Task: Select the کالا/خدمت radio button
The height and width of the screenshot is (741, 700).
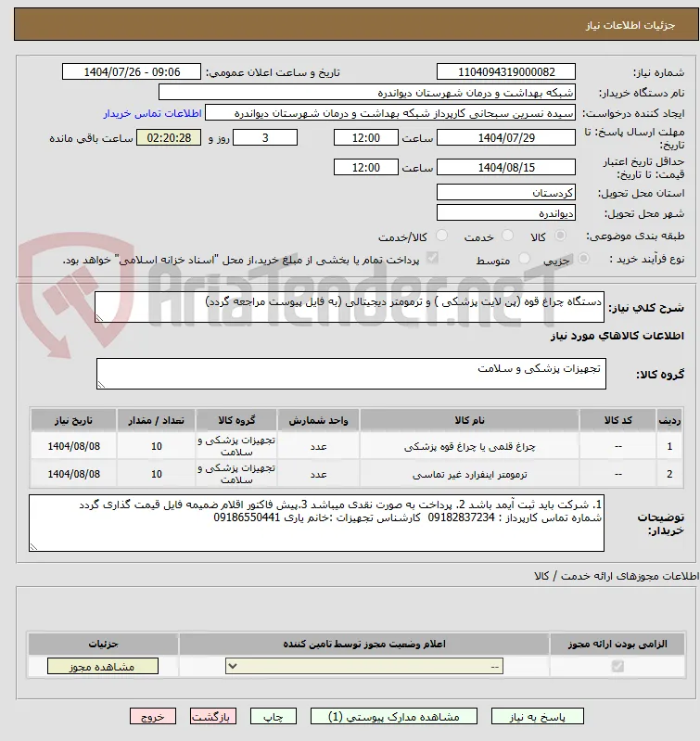Action: click(441, 236)
